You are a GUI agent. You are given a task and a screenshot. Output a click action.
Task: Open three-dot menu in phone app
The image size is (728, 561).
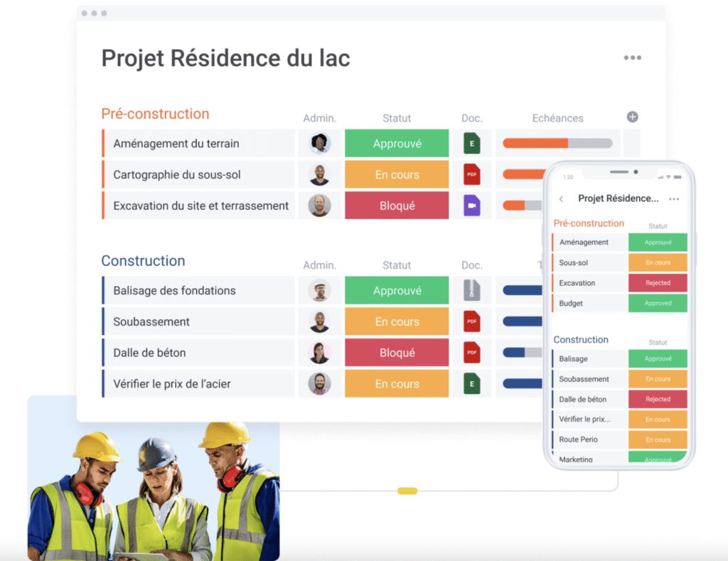click(x=673, y=199)
